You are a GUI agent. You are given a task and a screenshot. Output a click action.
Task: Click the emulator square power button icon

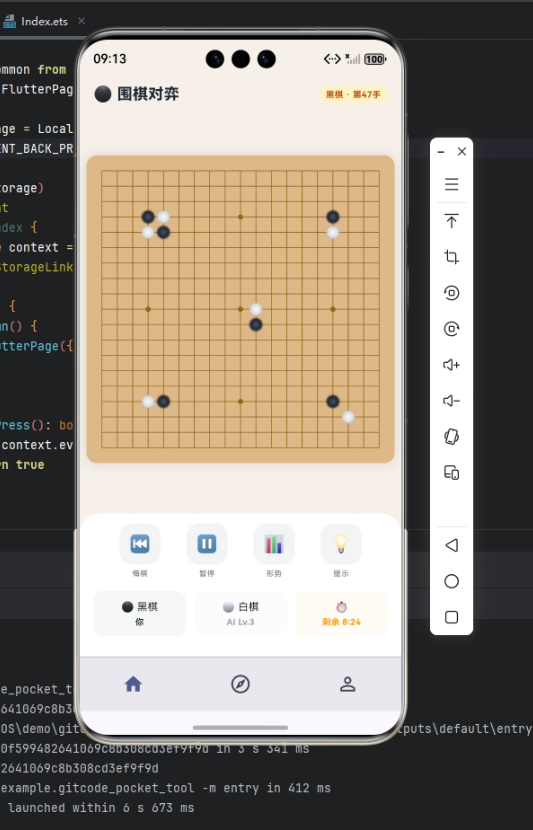pos(451,293)
